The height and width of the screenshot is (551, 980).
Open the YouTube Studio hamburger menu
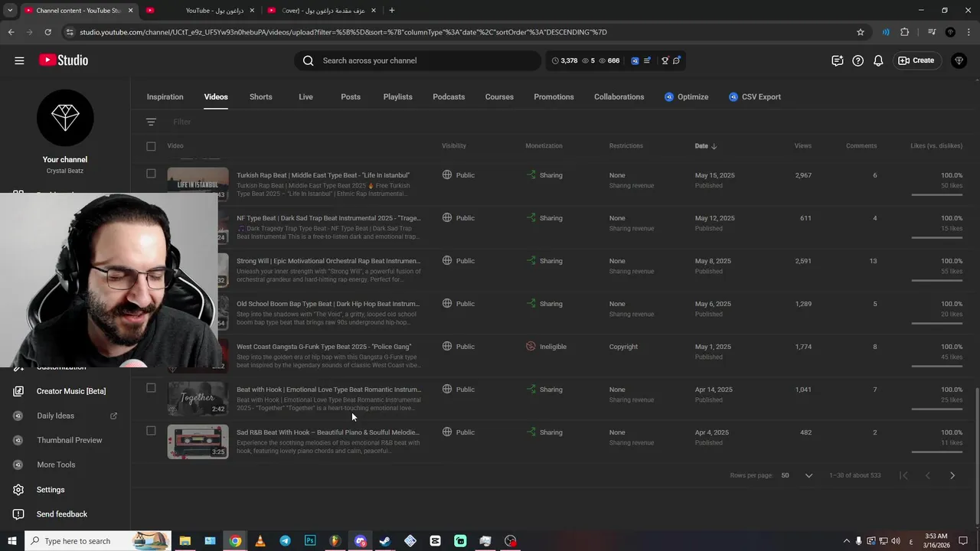pyautogui.click(x=19, y=60)
